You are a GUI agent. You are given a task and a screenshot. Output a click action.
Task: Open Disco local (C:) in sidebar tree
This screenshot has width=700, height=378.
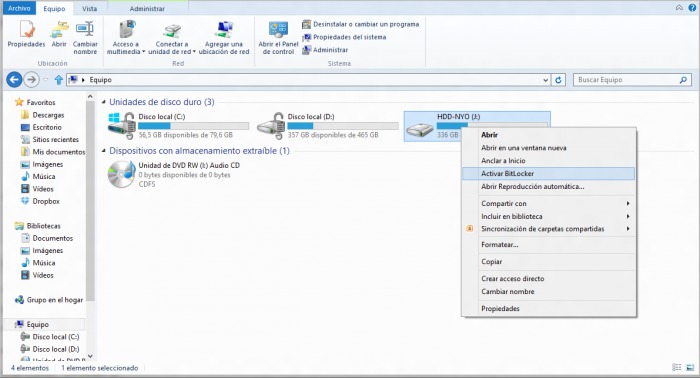(x=50, y=337)
